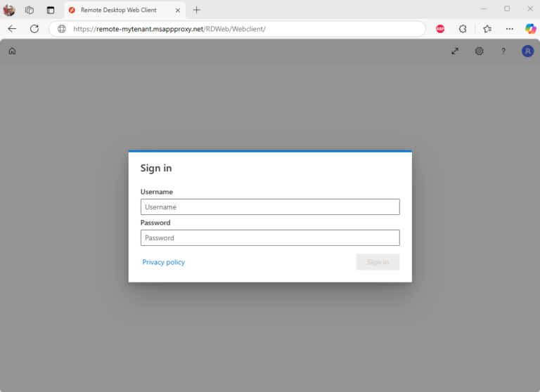
Task: Open Remote Desktop settings gear
Action: click(479, 51)
